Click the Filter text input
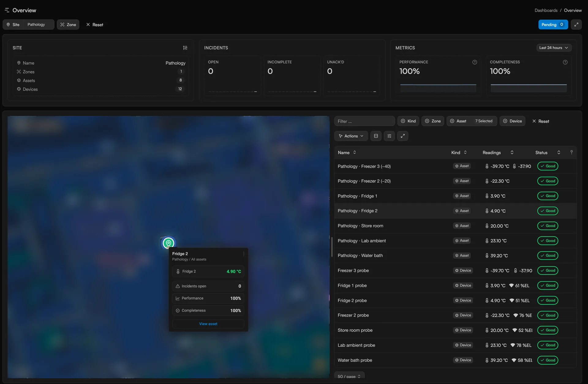 coord(364,121)
